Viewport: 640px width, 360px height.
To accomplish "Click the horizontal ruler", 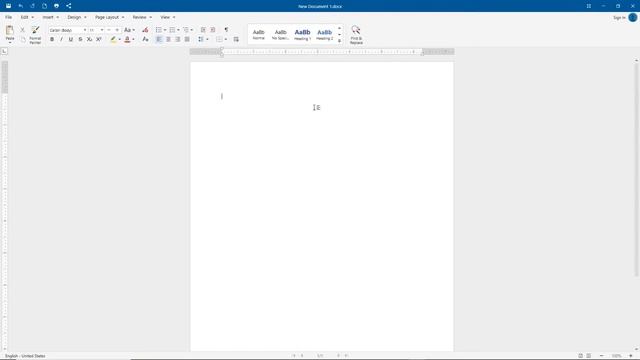I will click(x=322, y=52).
